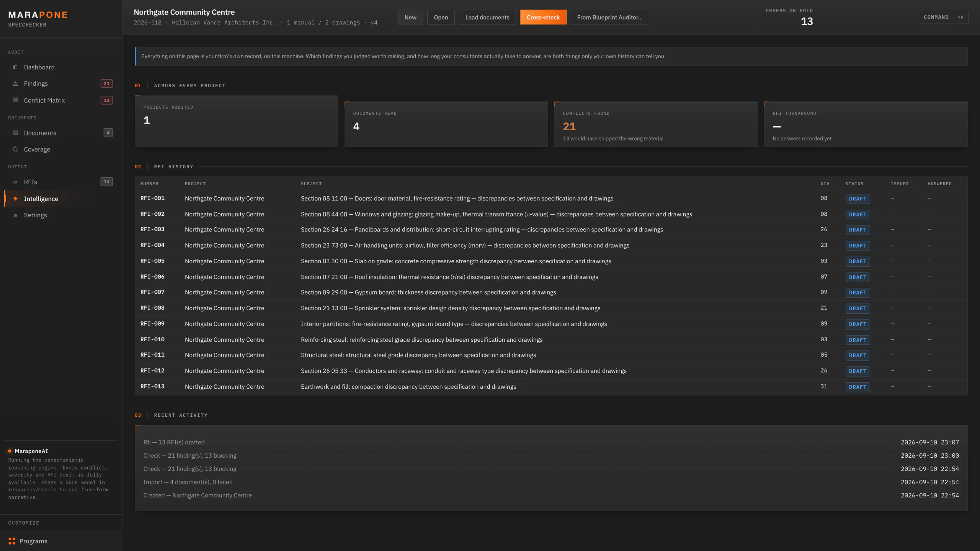This screenshot has height=551, width=980.
Task: Select the Import — 4 document(s), 0 failed entry
Action: (188, 482)
